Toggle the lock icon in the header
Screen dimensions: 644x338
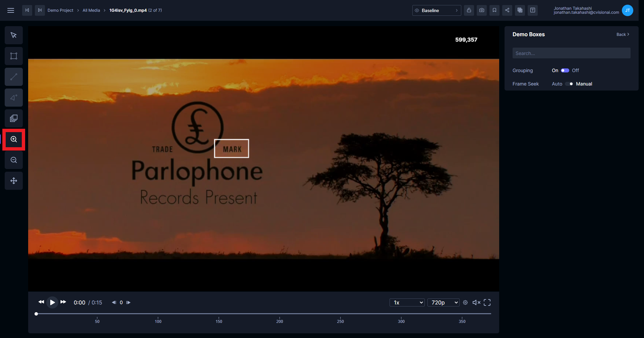pos(469,10)
